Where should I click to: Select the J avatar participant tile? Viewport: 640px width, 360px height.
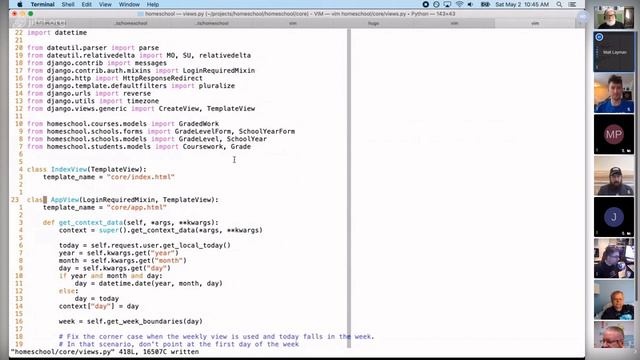(x=614, y=217)
